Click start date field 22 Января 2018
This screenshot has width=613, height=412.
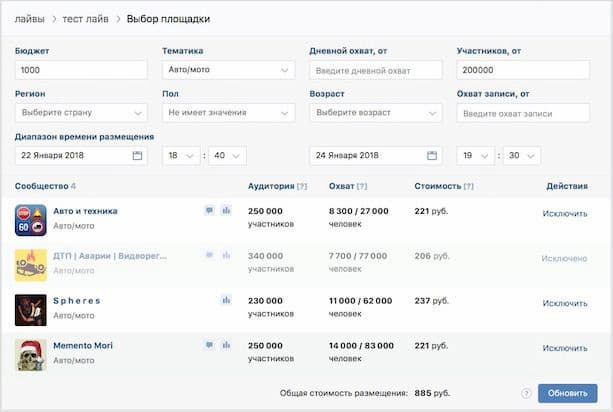coord(81,156)
